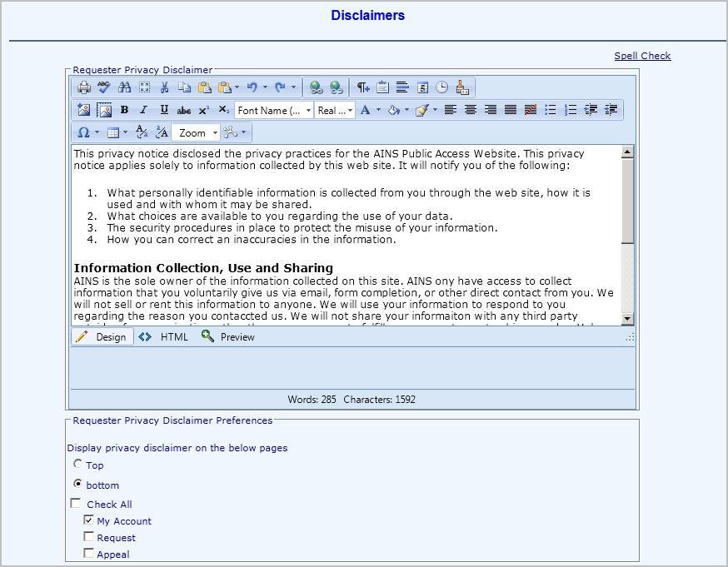Open the Zoom dropdown
The image size is (728, 567).
196,133
